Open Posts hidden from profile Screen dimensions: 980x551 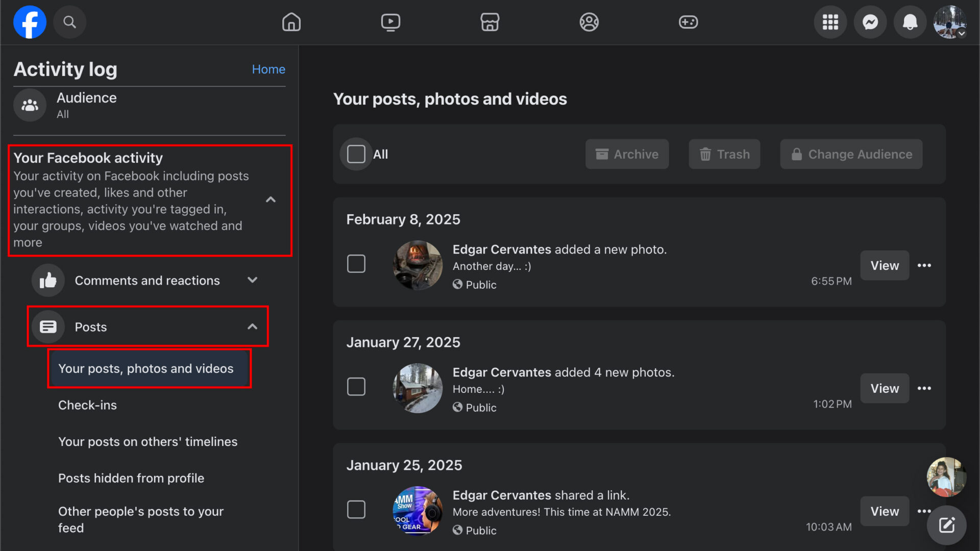click(x=131, y=478)
